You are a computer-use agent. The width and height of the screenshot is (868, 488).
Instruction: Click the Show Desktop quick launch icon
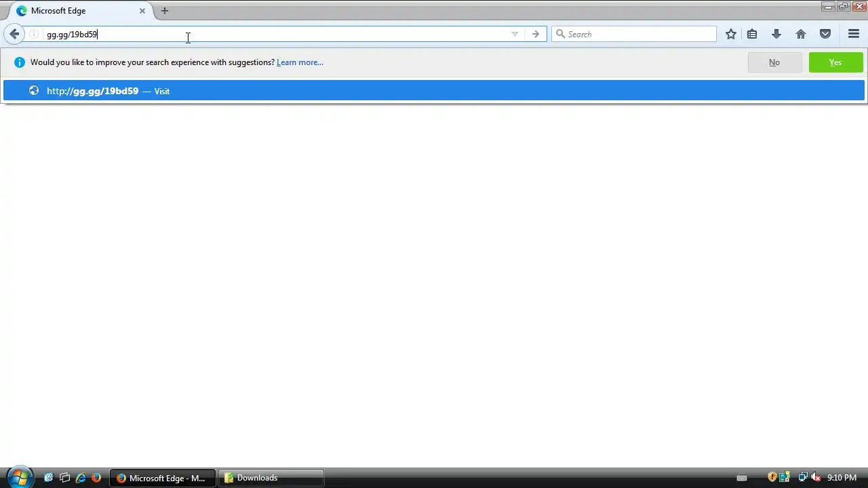[x=49, y=478]
